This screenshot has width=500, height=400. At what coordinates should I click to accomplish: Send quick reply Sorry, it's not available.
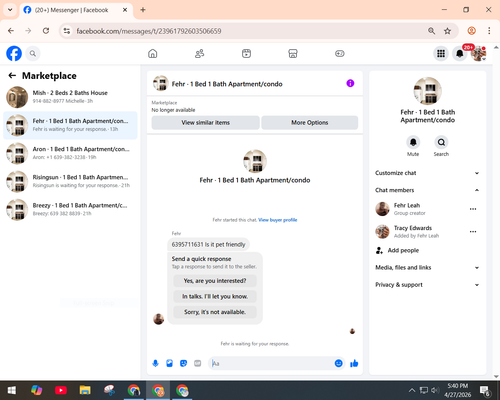click(x=215, y=312)
